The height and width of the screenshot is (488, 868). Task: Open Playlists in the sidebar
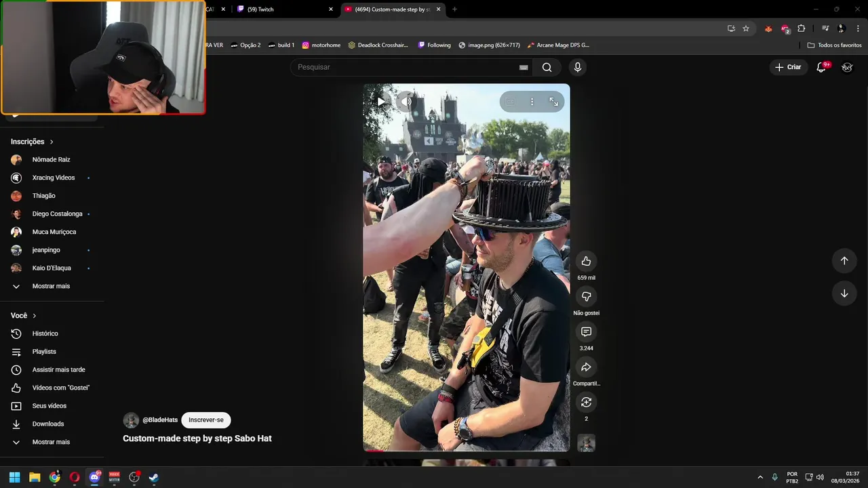pos(52,352)
